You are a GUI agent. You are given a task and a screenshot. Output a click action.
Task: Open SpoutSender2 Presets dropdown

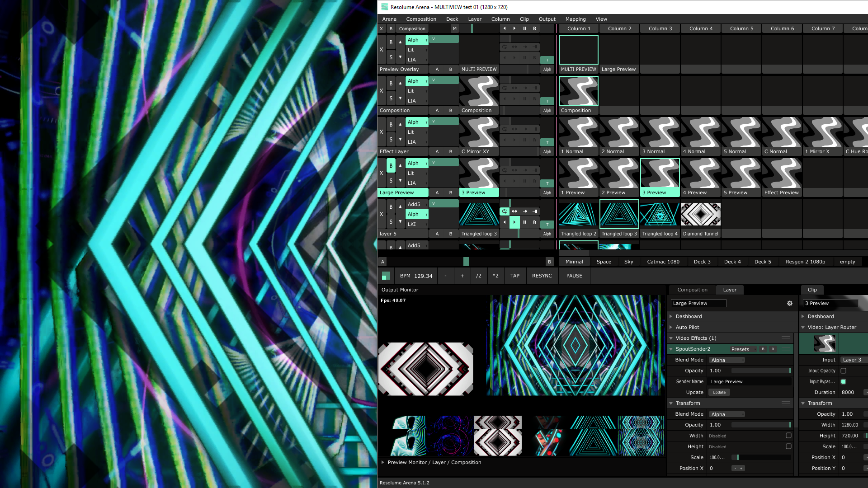(x=743, y=349)
